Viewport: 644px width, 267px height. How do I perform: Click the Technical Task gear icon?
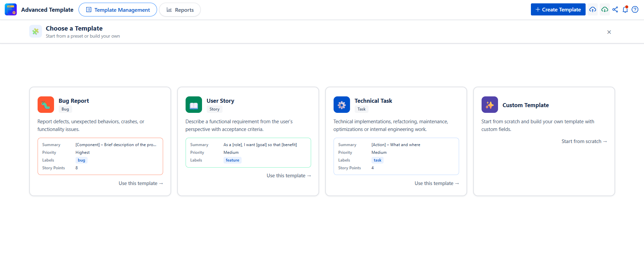click(342, 104)
